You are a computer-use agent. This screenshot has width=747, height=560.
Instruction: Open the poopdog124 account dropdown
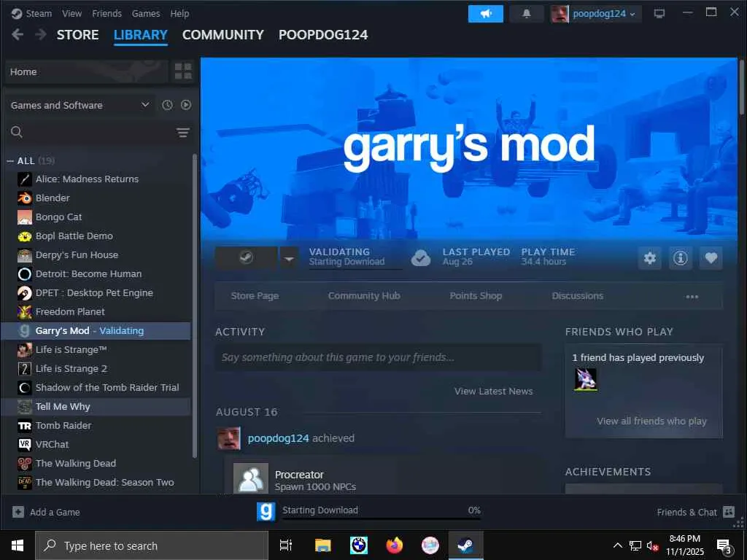(595, 14)
